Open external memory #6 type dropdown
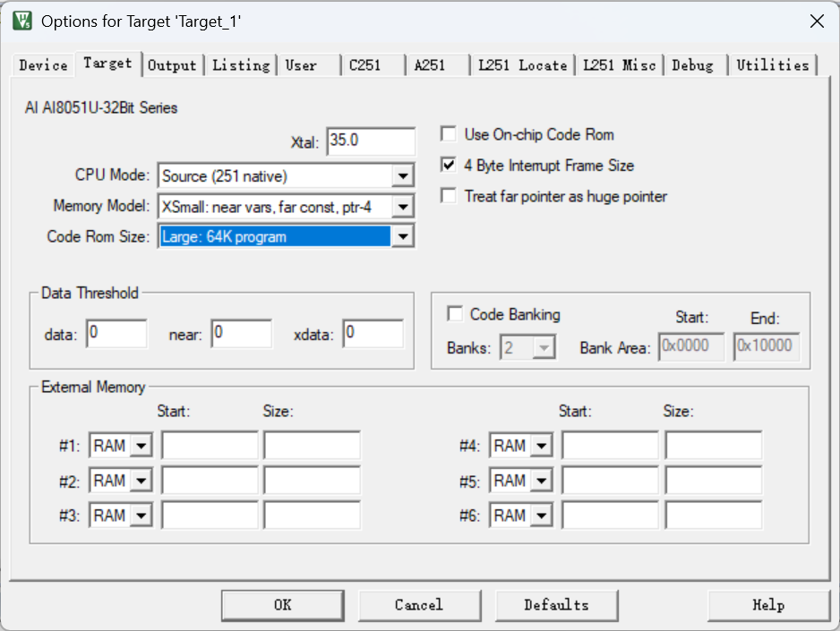Viewport: 840px width, 631px height. 542,515
